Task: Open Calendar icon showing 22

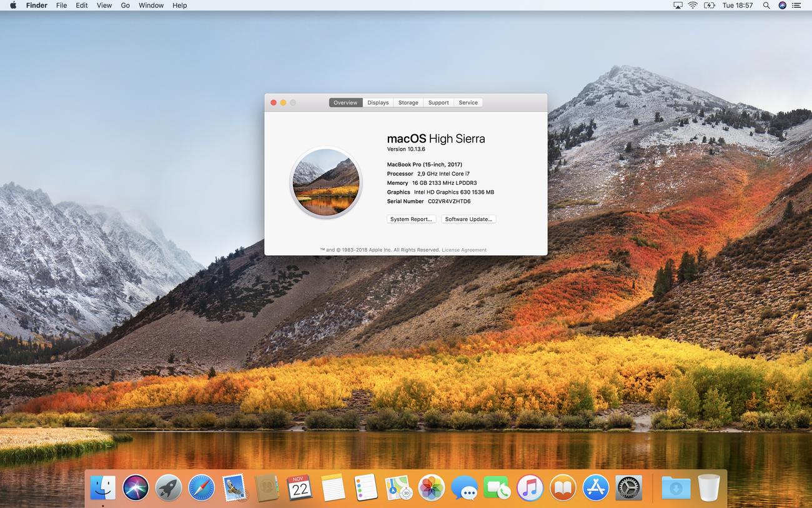Action: (300, 487)
